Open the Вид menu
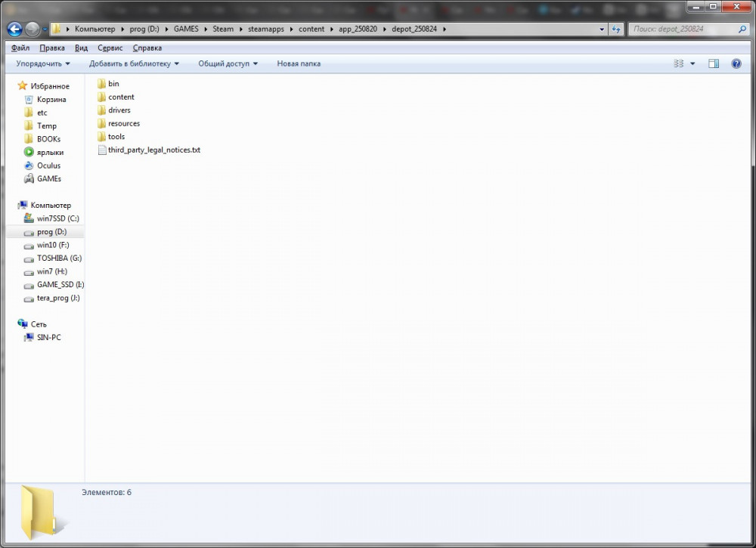The height and width of the screenshot is (548, 756). [81, 48]
